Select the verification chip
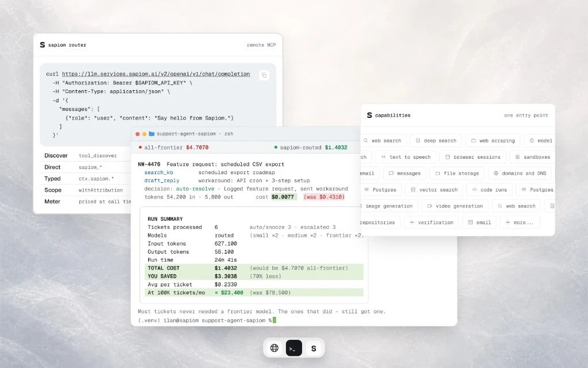 (x=431, y=223)
